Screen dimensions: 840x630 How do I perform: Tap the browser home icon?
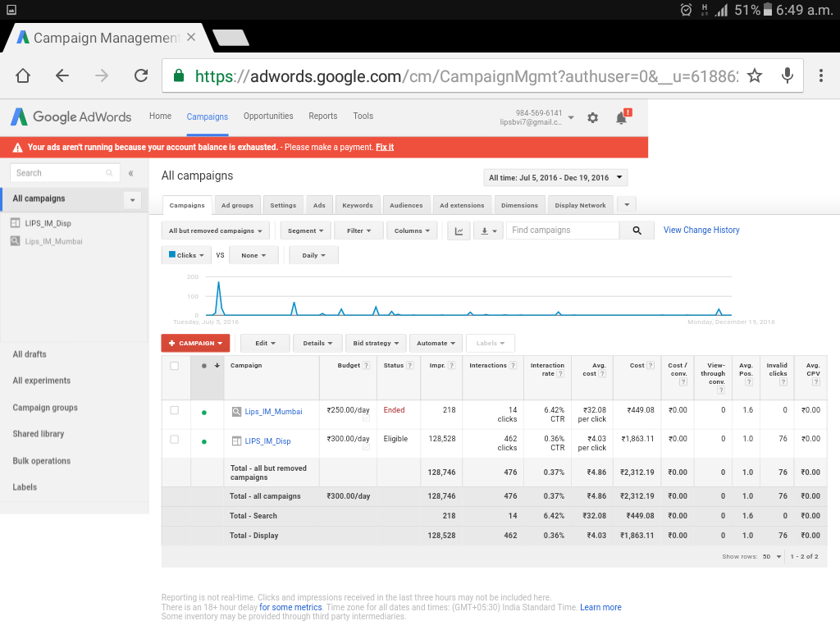(23, 75)
